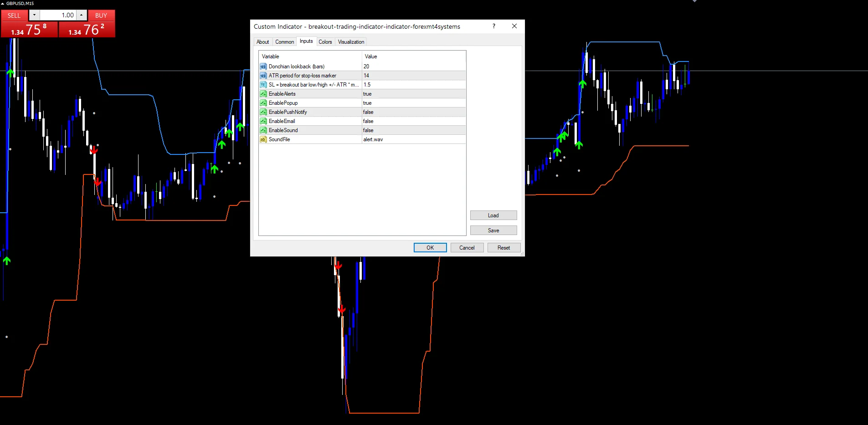The width and height of the screenshot is (868, 425).
Task: Open the Colors tab
Action: [325, 42]
